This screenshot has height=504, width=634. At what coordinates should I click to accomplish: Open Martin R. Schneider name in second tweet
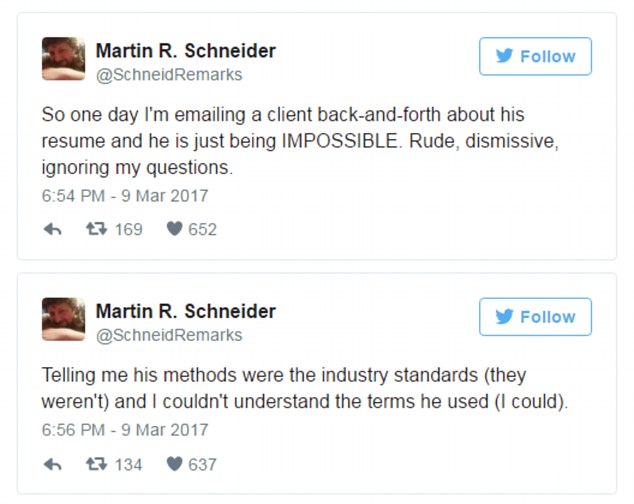coord(185,310)
